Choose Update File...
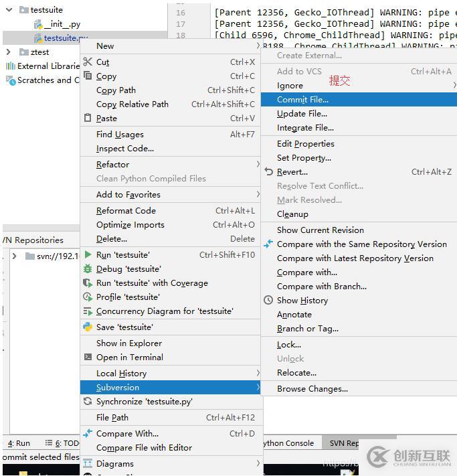This screenshot has width=457, height=476. tap(359, 114)
